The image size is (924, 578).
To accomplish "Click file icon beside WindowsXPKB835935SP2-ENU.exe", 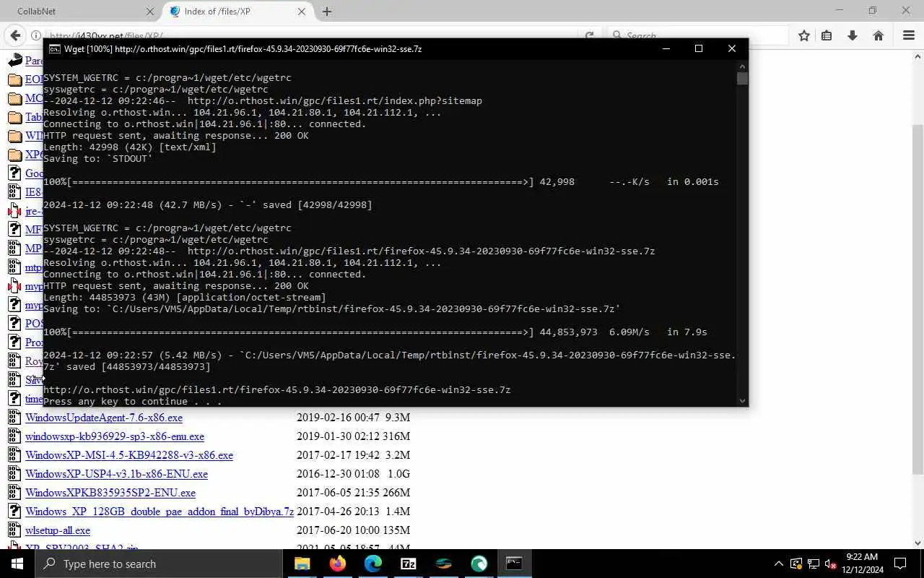I will coord(14,492).
